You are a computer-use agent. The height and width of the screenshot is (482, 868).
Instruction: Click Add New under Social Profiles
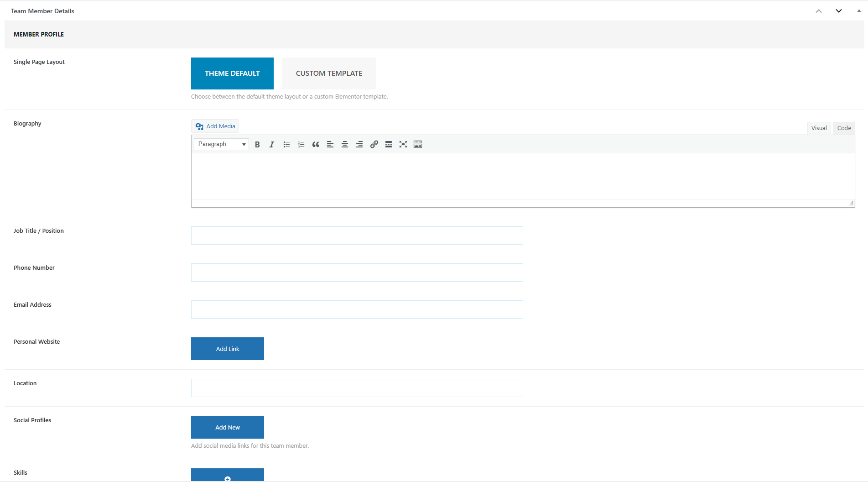coord(228,427)
